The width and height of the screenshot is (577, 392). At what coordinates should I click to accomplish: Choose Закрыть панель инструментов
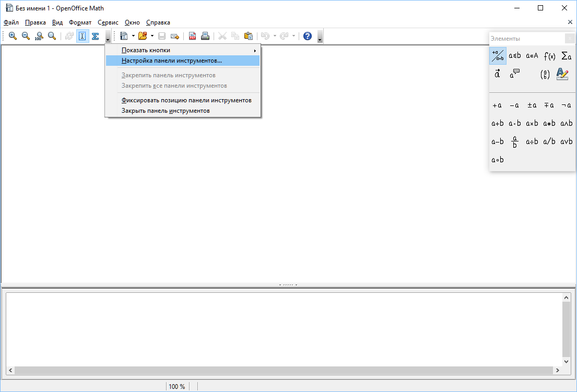(x=183, y=111)
